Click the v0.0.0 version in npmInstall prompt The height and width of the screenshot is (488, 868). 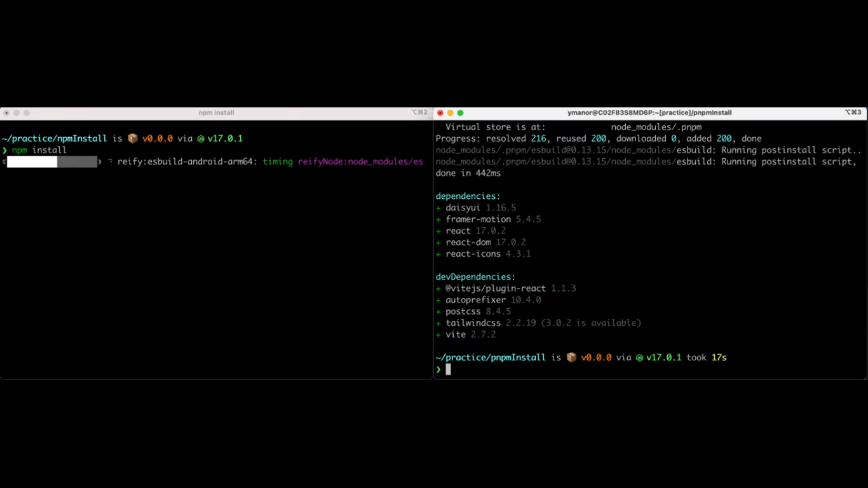coord(158,139)
